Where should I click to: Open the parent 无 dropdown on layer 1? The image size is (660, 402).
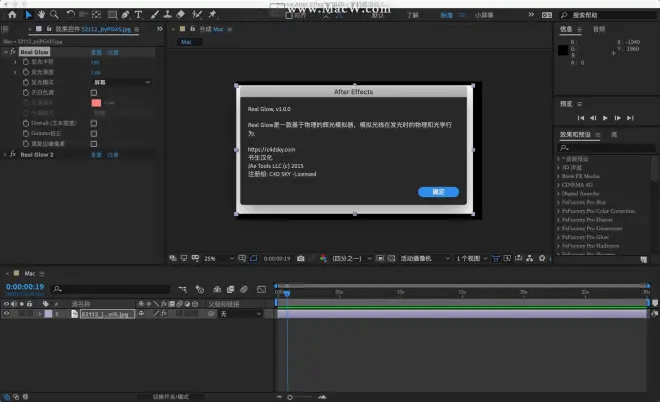(240, 314)
